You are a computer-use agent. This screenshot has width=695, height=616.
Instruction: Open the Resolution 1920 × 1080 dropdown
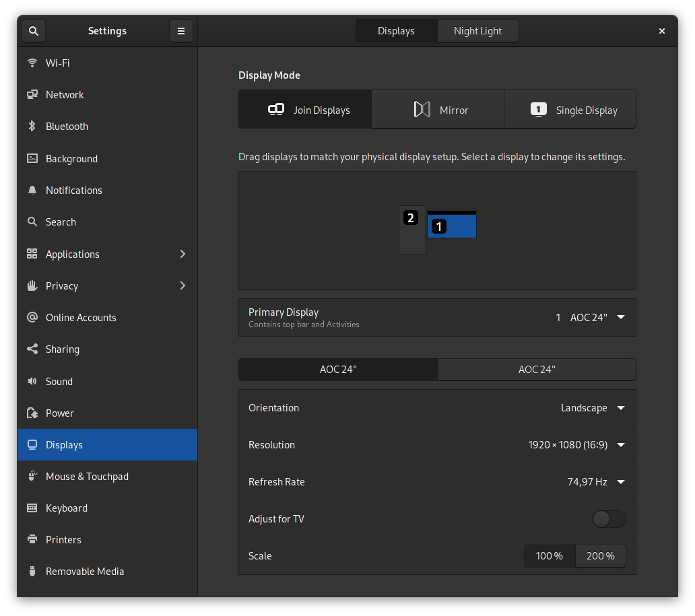point(438,445)
